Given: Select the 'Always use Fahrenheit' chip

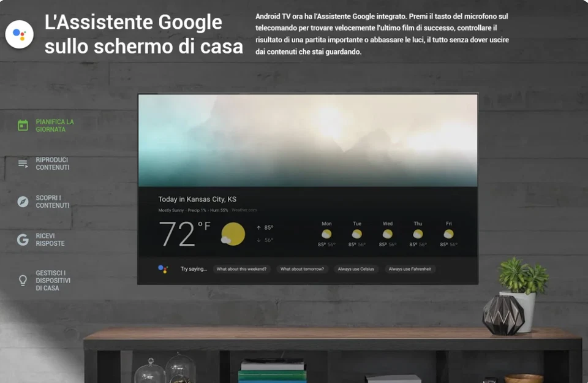Looking at the screenshot, I should pos(410,269).
